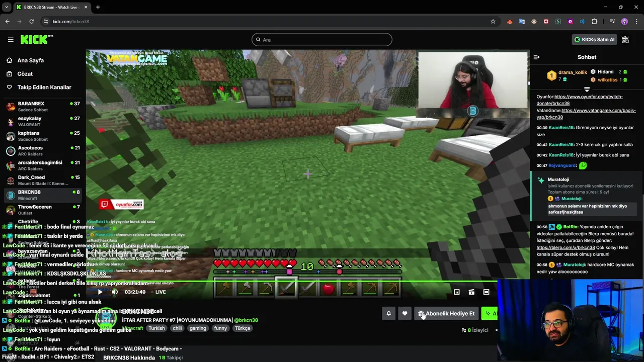Close the BRKCN38 Stream tab
The width and height of the screenshot is (644, 362).
86,7
